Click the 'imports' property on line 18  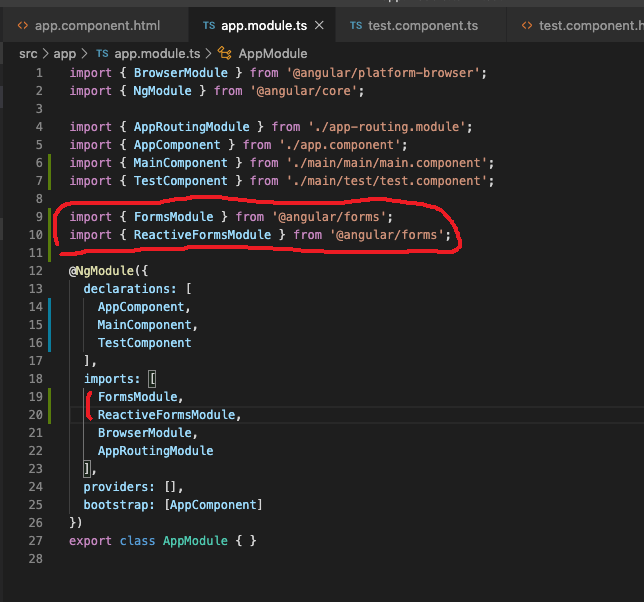pos(109,379)
